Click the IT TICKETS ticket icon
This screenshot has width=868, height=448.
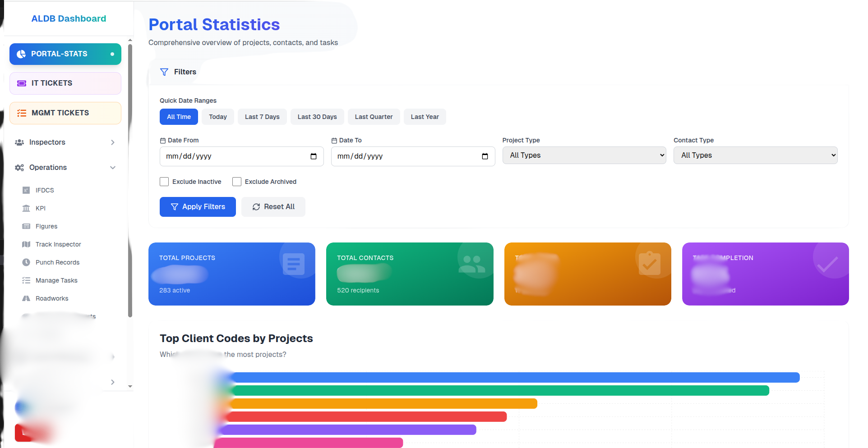[x=21, y=83]
